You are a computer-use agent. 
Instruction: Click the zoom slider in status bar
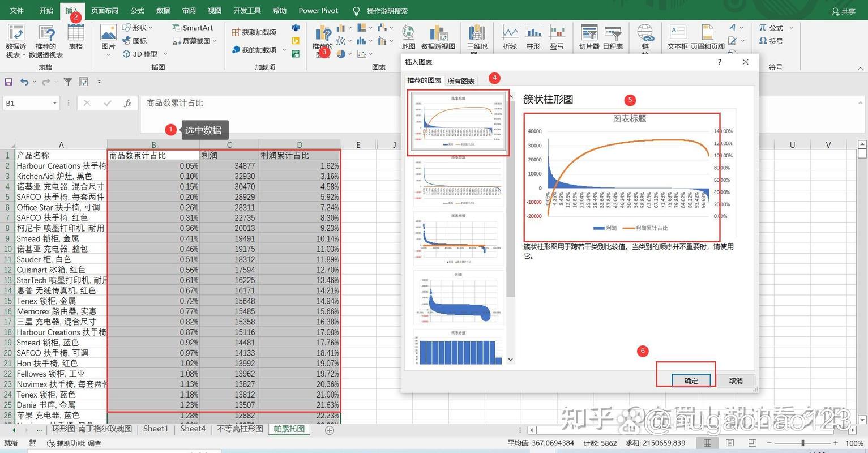[x=803, y=443]
